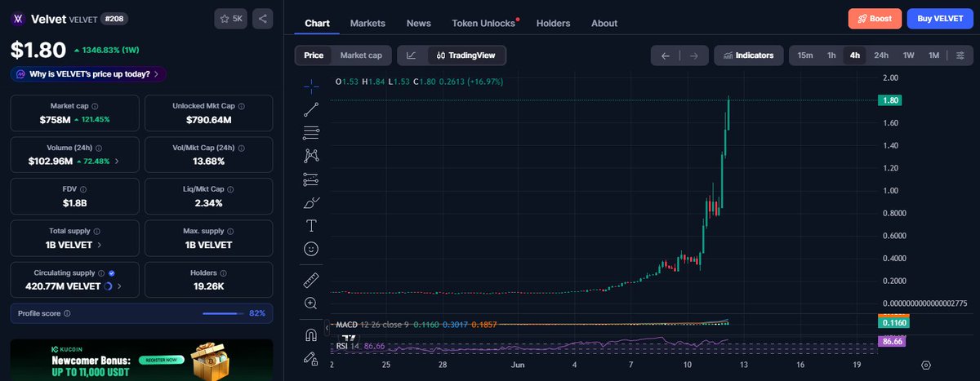Switch to simple line chart view
Viewport: 980px width, 381px height.
(412, 55)
